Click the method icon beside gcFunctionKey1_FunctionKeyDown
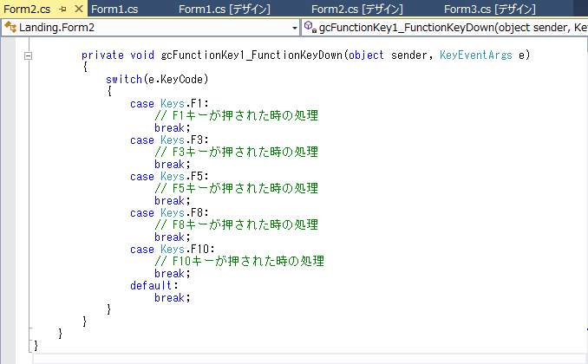 (310, 27)
